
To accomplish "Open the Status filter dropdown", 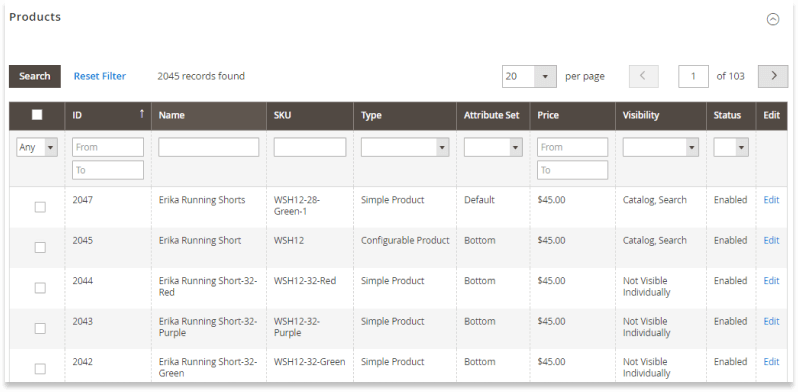I will click(x=731, y=147).
